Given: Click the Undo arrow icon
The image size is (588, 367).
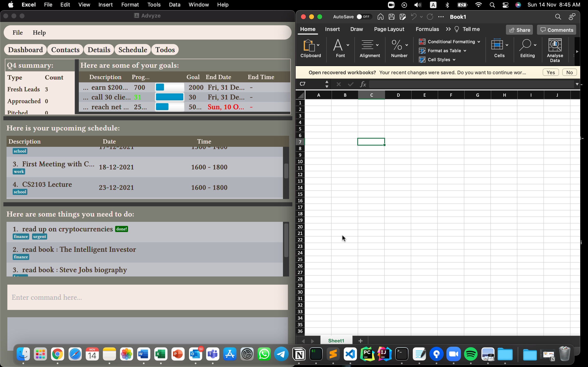Looking at the screenshot, I should pos(414,17).
